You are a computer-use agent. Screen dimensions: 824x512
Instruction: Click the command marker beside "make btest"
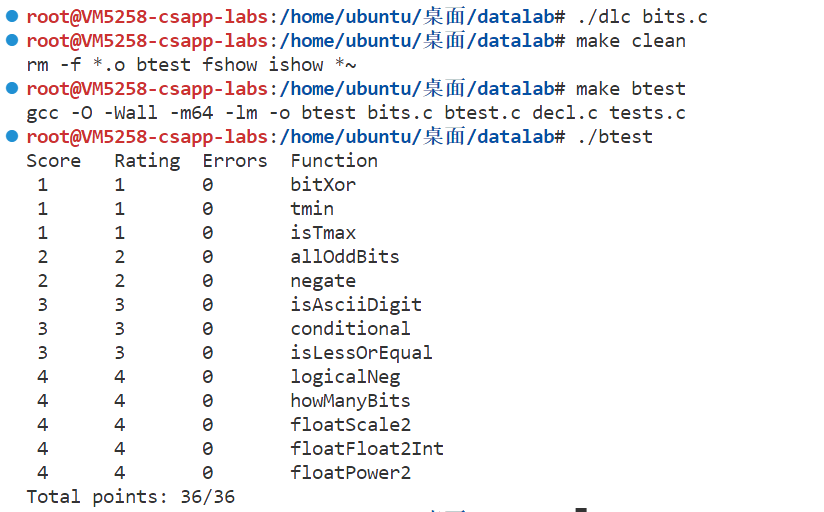click(x=11, y=89)
